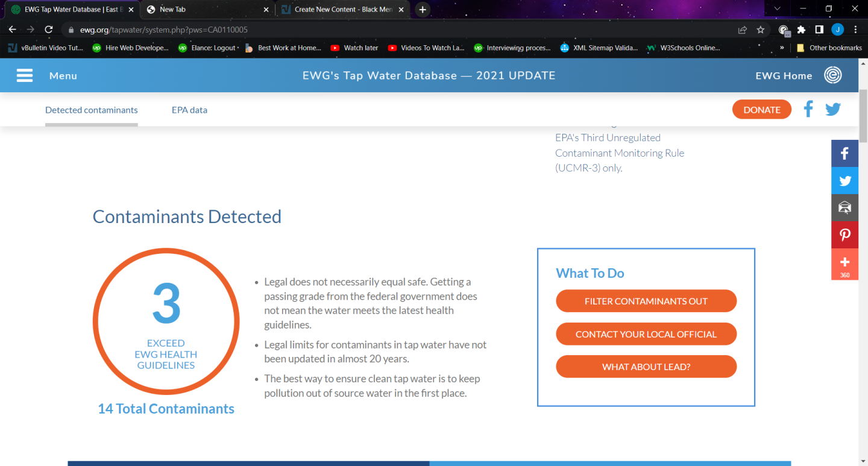The image size is (868, 466).
Task: Open vBulletin Video Tut... bookmark
Action: tap(46, 48)
